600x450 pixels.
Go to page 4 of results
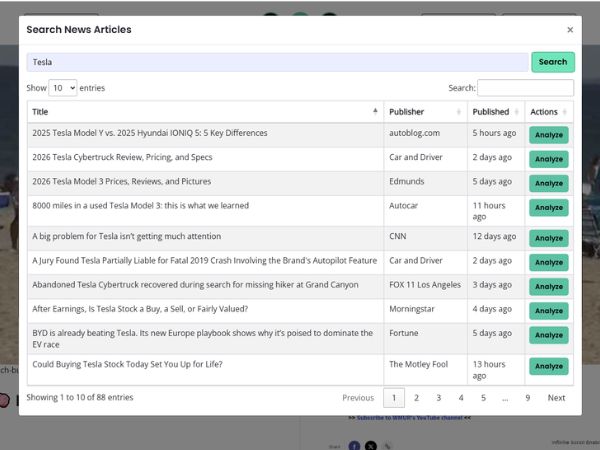pyautogui.click(x=461, y=398)
